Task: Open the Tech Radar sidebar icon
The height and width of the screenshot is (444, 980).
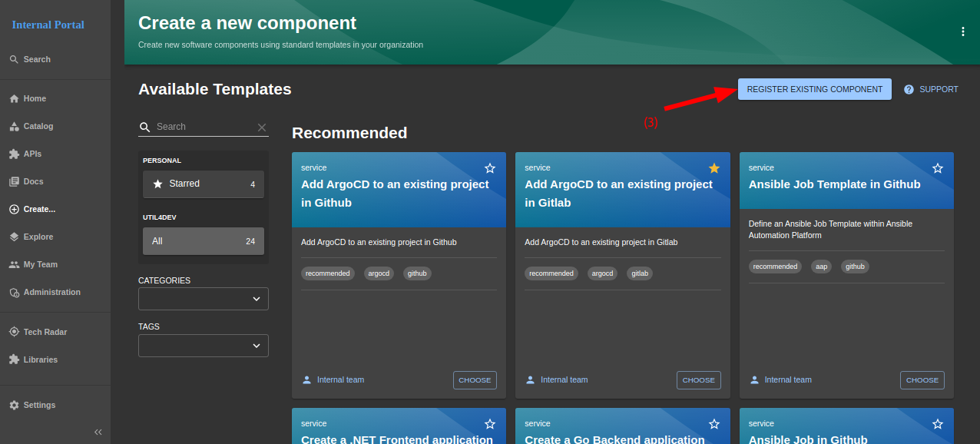Action: 14,332
